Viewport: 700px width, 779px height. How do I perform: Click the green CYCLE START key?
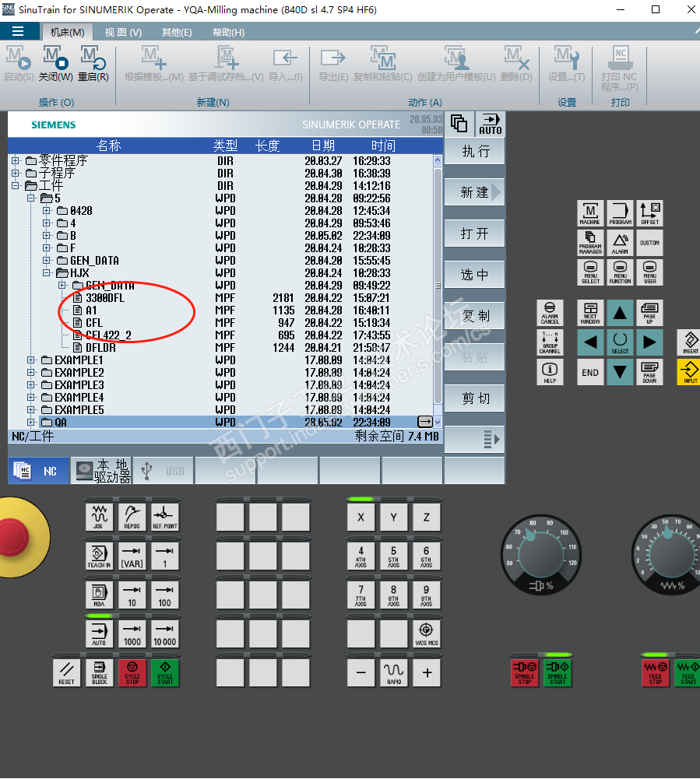click(x=165, y=673)
